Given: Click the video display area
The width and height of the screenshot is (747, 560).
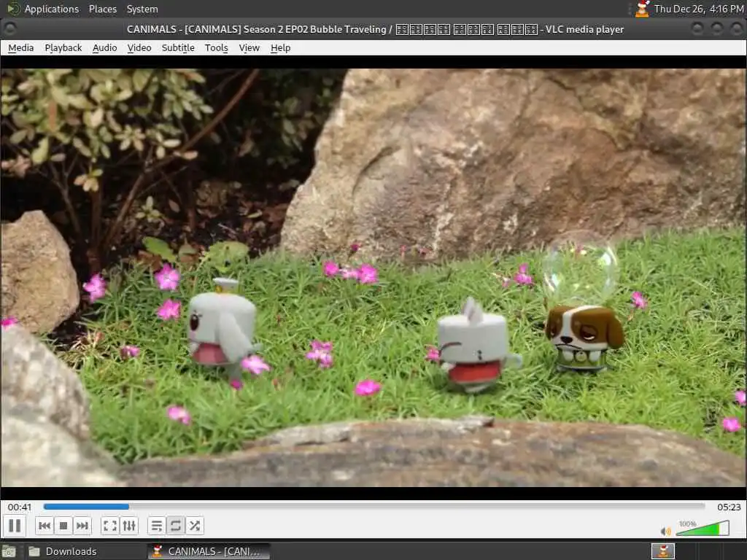Looking at the screenshot, I should point(373,278).
